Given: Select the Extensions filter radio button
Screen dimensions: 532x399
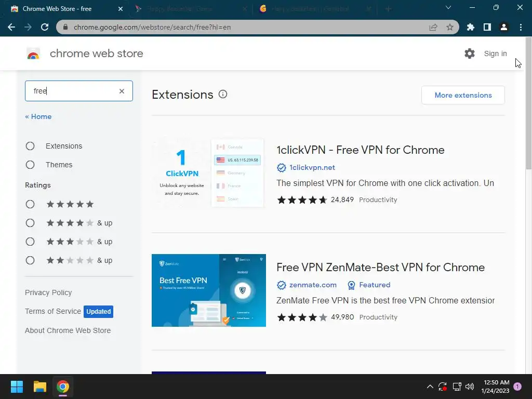Looking at the screenshot, I should (30, 146).
